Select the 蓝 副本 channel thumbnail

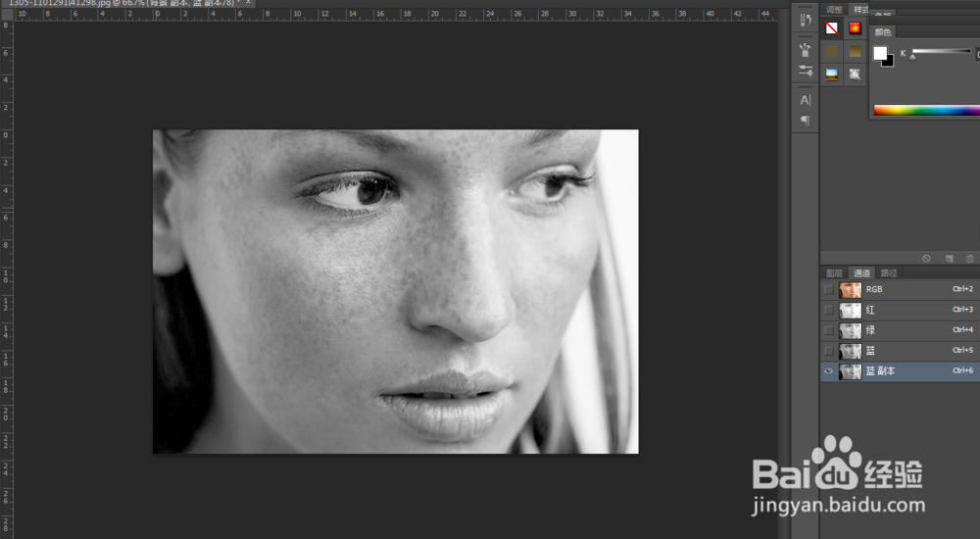pyautogui.click(x=850, y=370)
